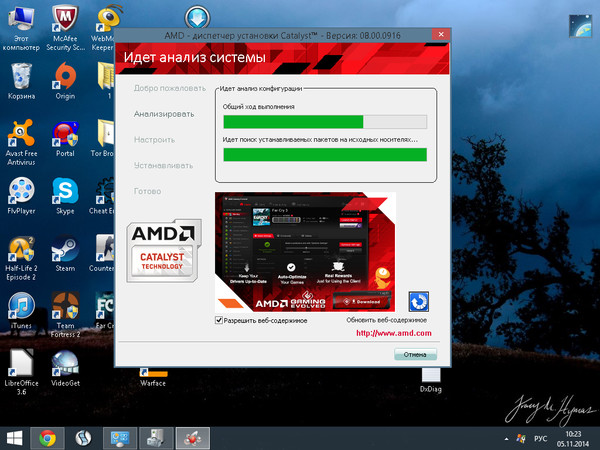Click Download in Gaming Evolved banner
The height and width of the screenshot is (450, 600).
pyautogui.click(x=362, y=302)
